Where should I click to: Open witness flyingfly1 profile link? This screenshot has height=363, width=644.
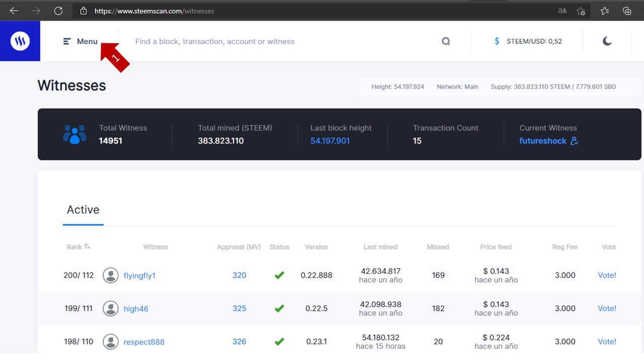139,276
